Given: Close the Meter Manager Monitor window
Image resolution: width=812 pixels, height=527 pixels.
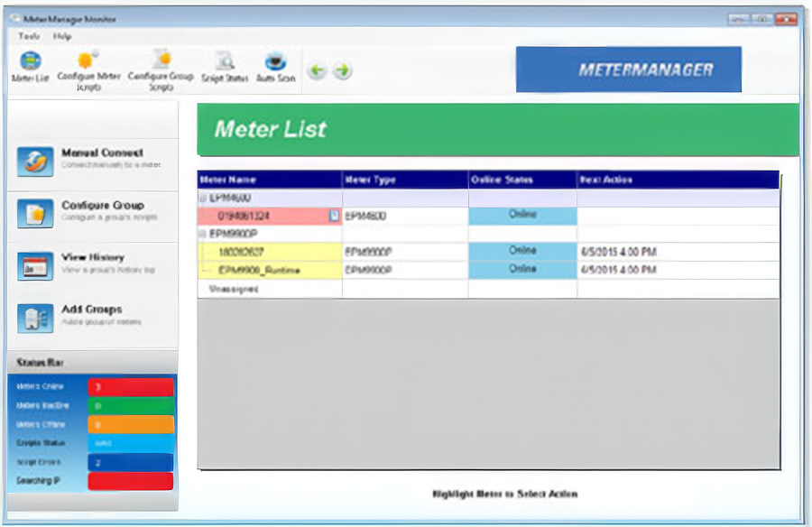Looking at the screenshot, I should (x=786, y=19).
